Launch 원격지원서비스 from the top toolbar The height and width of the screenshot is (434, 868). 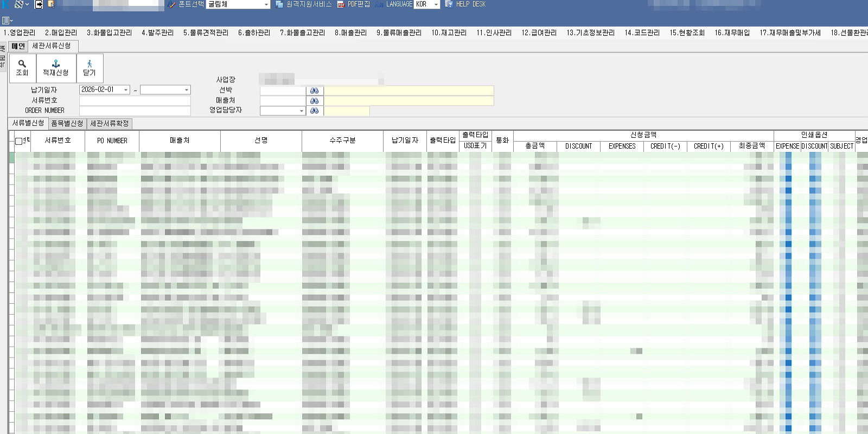303,4
